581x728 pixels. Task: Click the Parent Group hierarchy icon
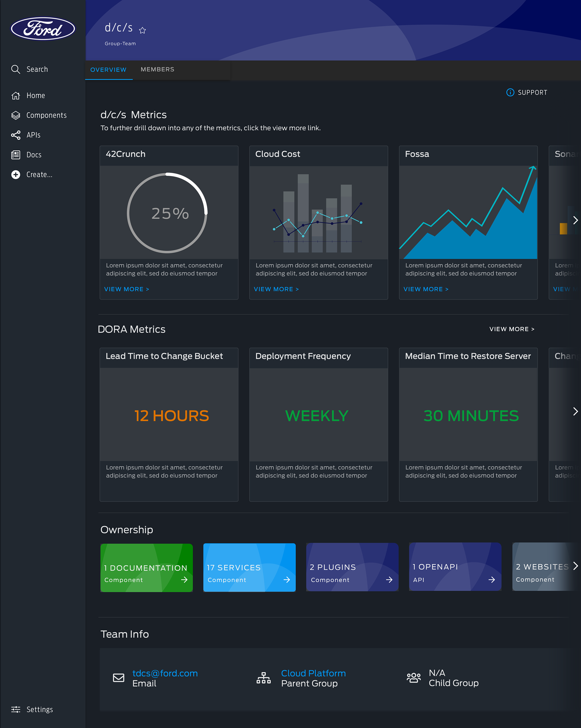click(264, 678)
